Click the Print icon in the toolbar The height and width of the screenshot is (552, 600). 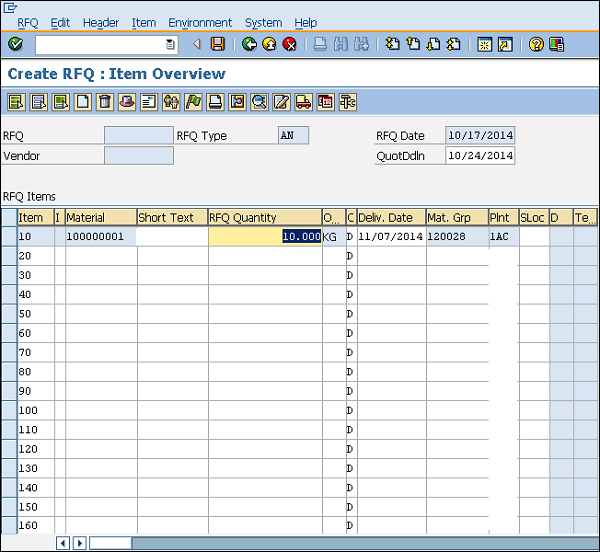320,44
